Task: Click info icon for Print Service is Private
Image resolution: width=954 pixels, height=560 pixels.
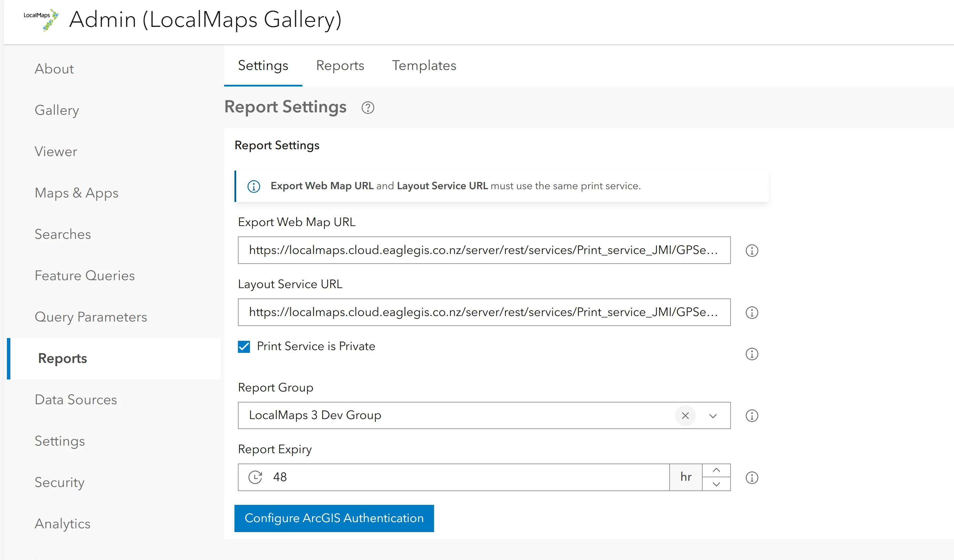Action: click(x=752, y=354)
